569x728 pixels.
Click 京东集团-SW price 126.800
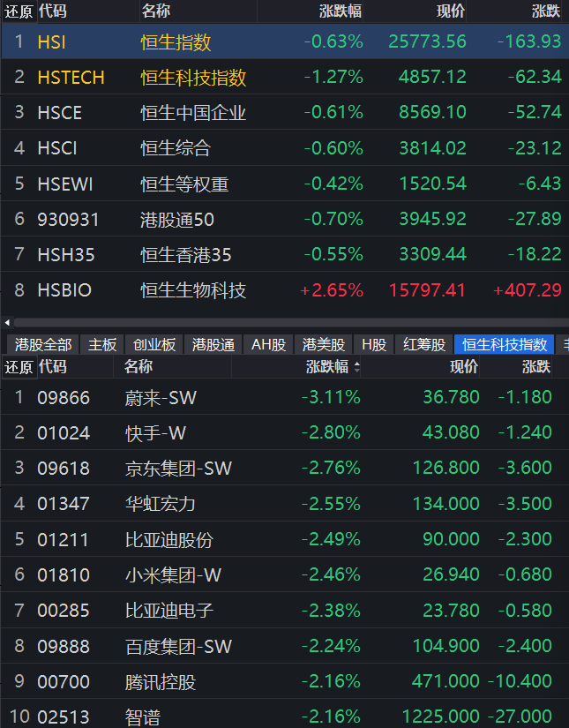coord(446,468)
